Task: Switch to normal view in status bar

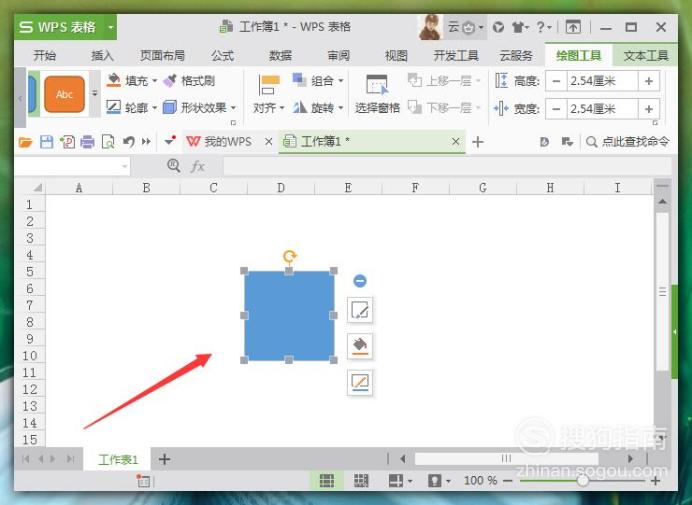Action: pyautogui.click(x=327, y=481)
